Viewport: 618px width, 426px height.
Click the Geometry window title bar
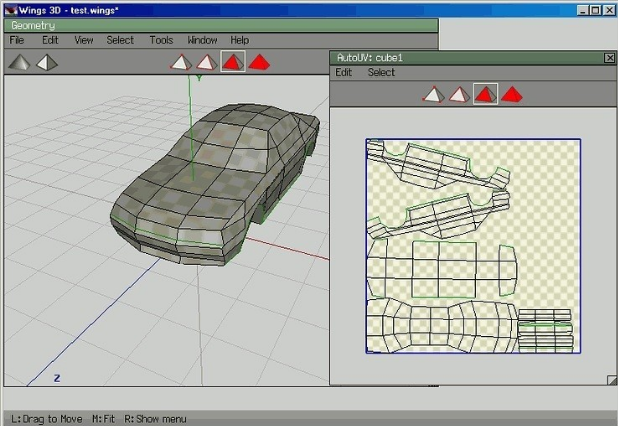[221, 26]
